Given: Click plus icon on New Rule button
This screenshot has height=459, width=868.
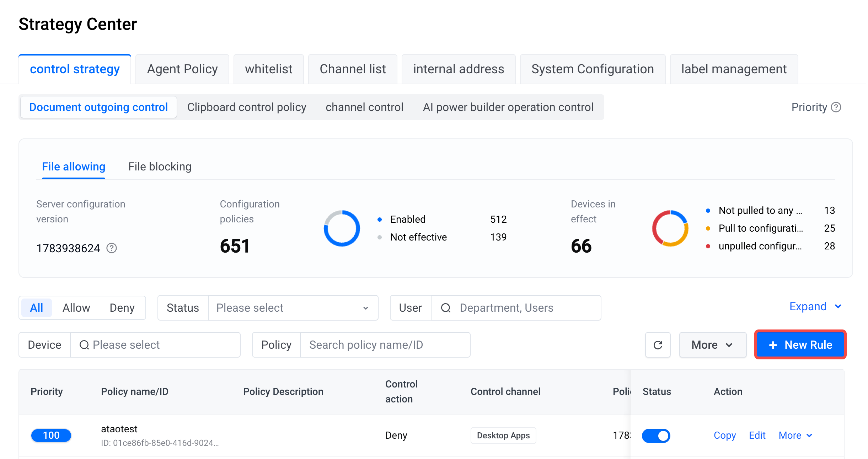Looking at the screenshot, I should pyautogui.click(x=773, y=345).
